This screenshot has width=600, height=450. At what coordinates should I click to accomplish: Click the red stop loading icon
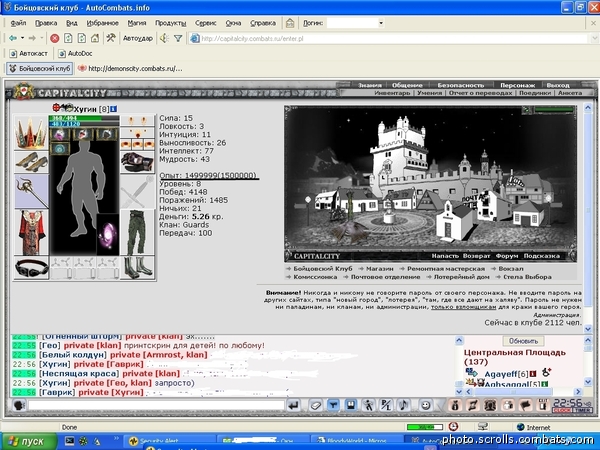[x=55, y=38]
